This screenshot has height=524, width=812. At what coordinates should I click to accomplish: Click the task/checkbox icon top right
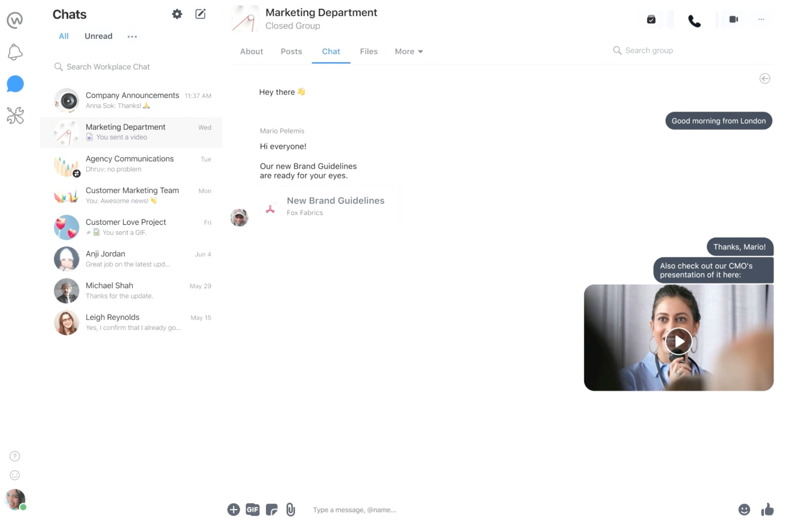pos(651,19)
